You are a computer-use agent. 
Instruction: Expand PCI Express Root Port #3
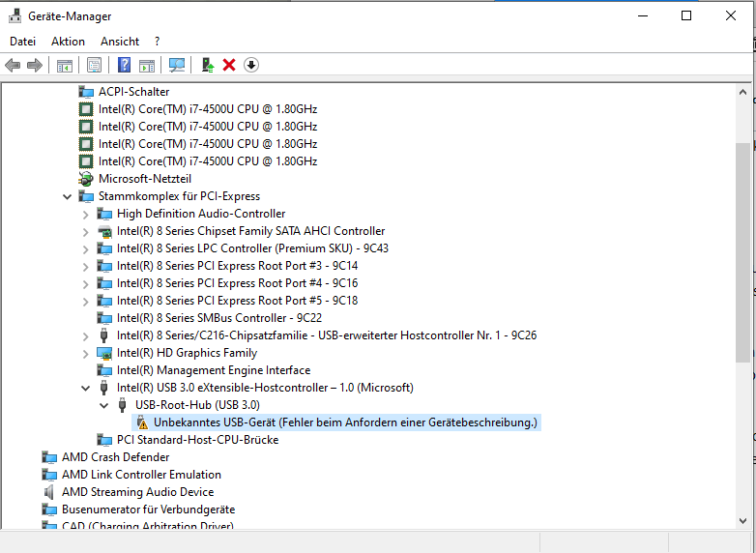click(x=85, y=266)
